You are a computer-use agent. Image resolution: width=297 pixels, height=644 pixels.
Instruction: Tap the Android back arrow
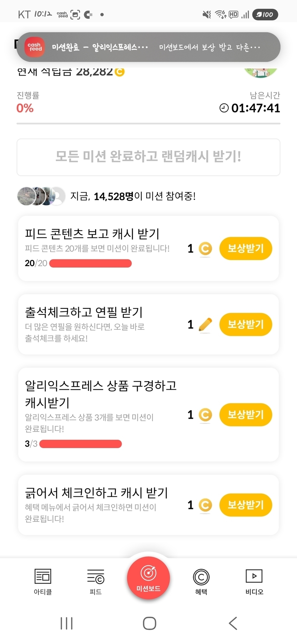(x=233, y=623)
